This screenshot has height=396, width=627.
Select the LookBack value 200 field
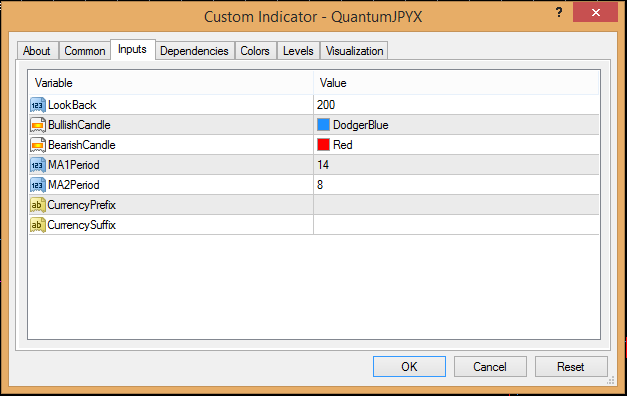(456, 105)
